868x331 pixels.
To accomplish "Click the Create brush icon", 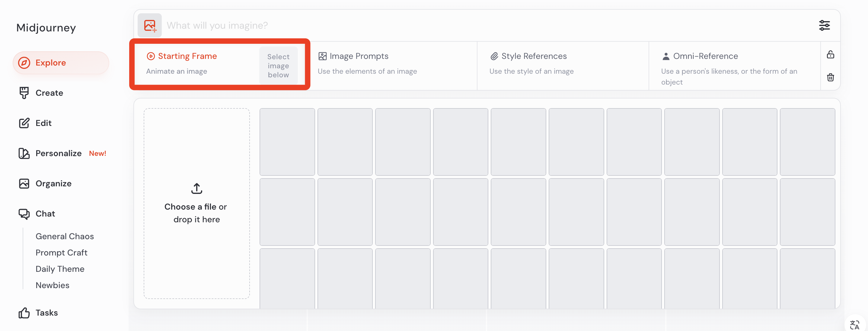I will [x=24, y=93].
